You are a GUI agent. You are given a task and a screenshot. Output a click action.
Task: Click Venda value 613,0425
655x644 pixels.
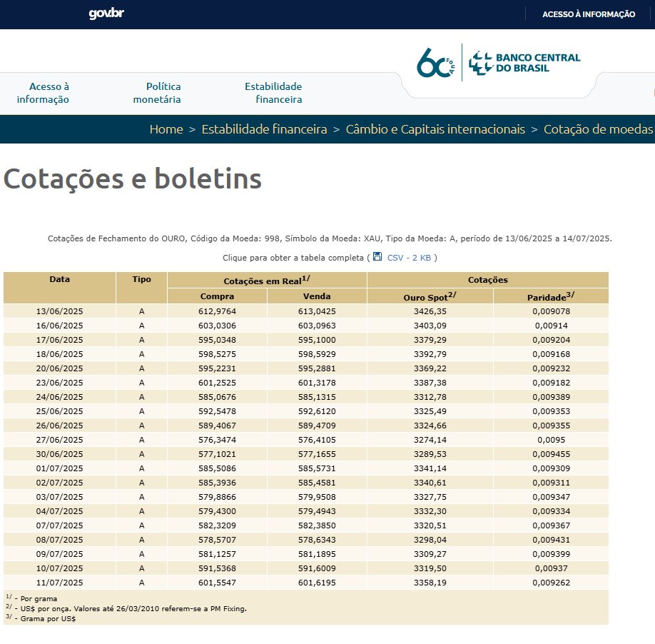coord(317,311)
